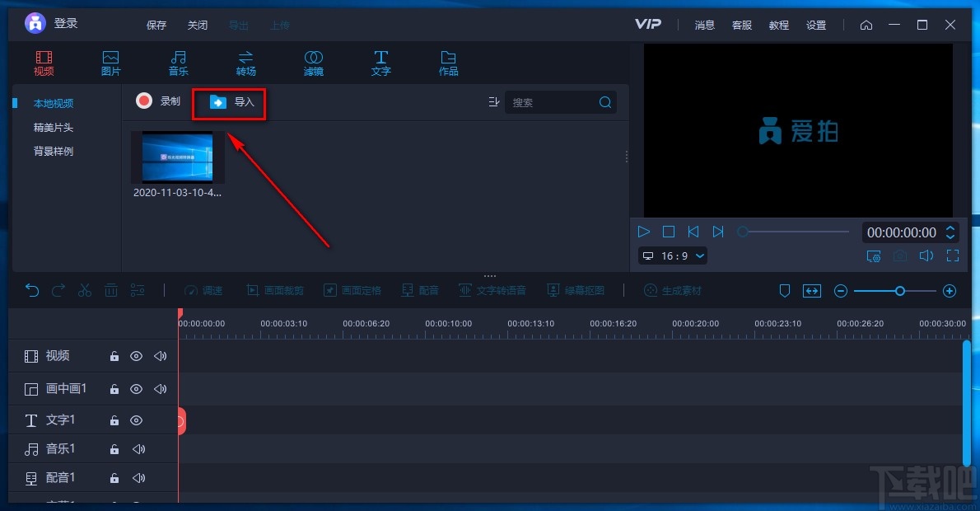
Task: Switch to the 图片 (Pictures) tab
Action: click(x=110, y=63)
